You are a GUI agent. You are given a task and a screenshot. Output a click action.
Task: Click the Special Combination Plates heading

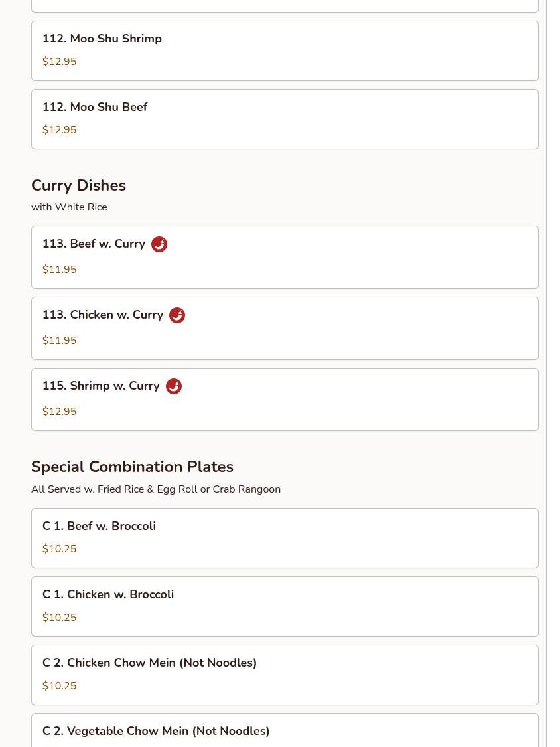pyautogui.click(x=132, y=467)
